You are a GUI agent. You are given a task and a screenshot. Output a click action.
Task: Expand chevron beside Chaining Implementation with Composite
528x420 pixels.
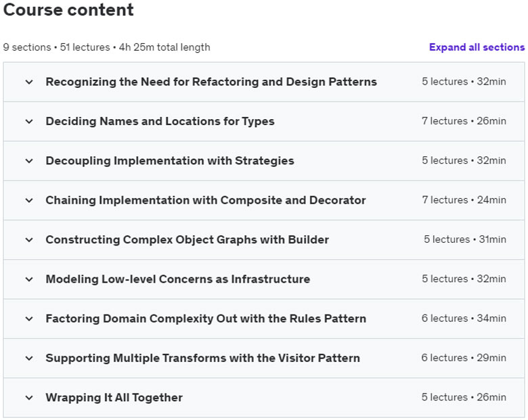[29, 200]
